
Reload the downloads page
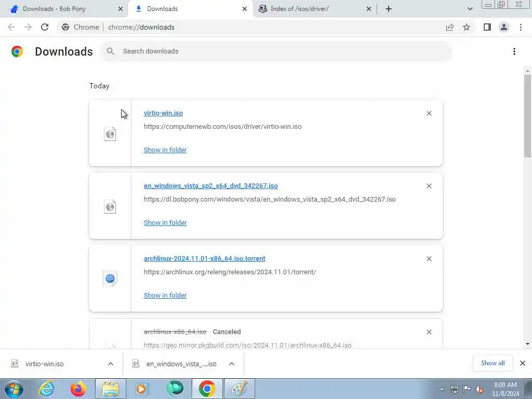click(45, 27)
